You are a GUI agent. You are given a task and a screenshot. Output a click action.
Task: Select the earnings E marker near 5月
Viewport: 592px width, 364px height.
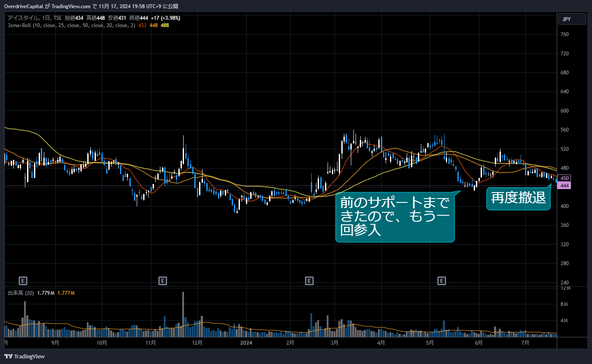[442, 281]
